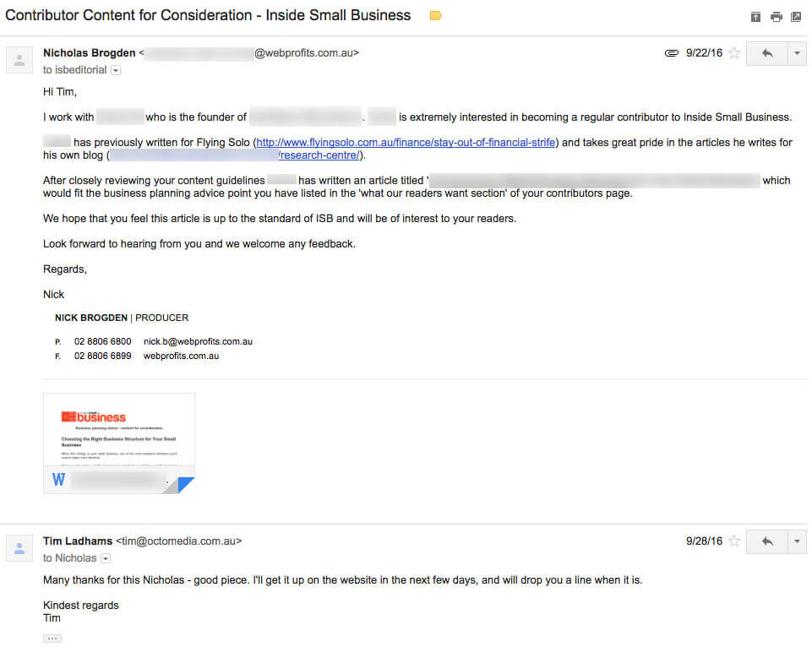Click the expand all icon at top right
Image resolution: width=812 pixels, height=647 pixels.
coord(755,17)
